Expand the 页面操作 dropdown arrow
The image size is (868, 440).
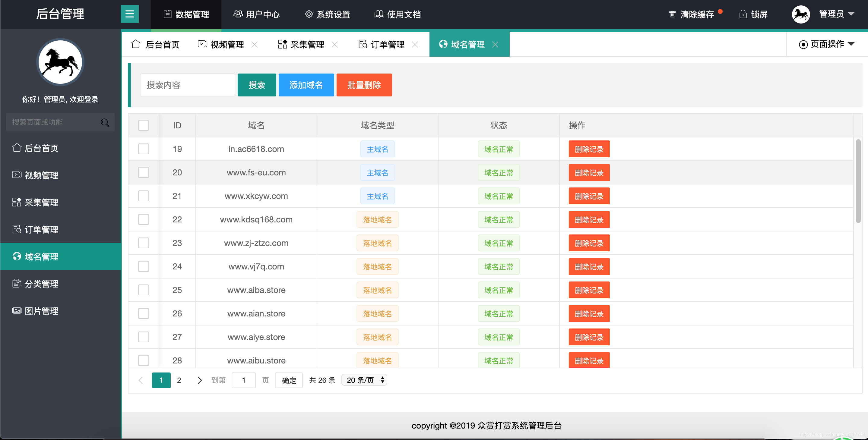click(x=851, y=44)
